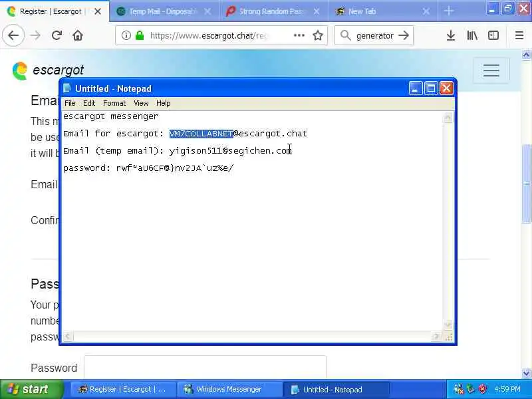
Task: Open Notepad File menu
Action: [x=70, y=103]
